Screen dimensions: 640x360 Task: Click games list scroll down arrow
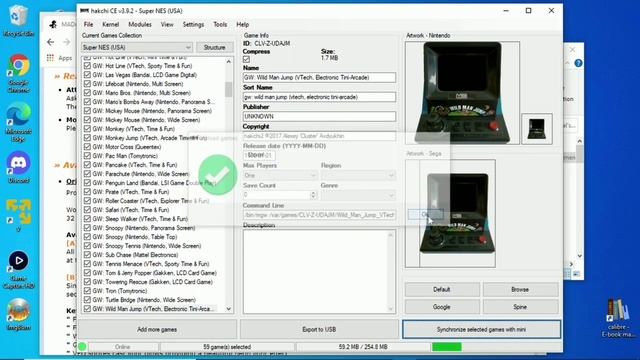pyautogui.click(x=229, y=309)
